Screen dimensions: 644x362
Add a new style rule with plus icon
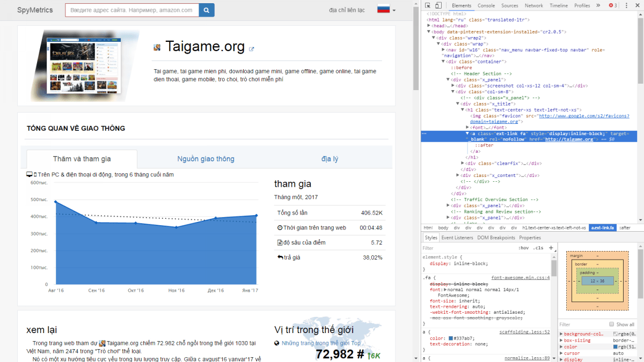[x=551, y=248]
